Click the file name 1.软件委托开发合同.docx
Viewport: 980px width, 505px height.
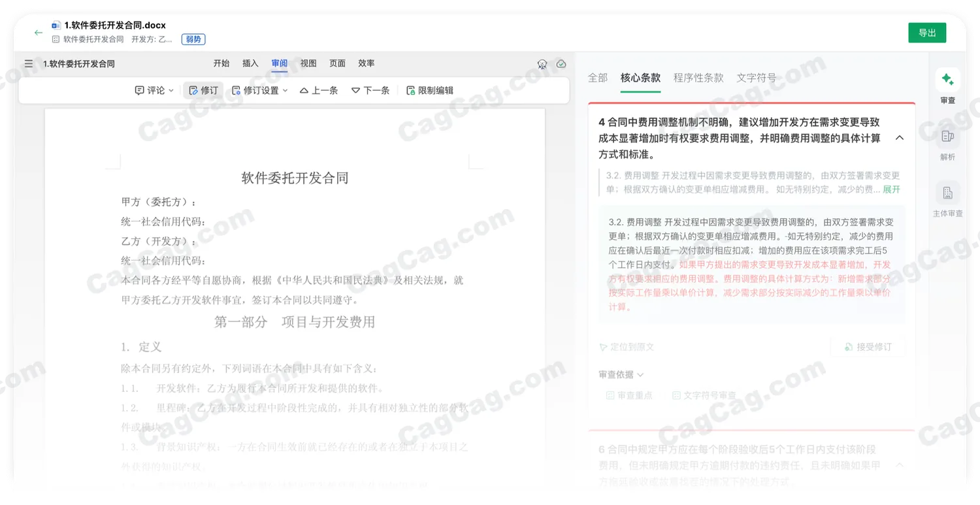(x=115, y=25)
